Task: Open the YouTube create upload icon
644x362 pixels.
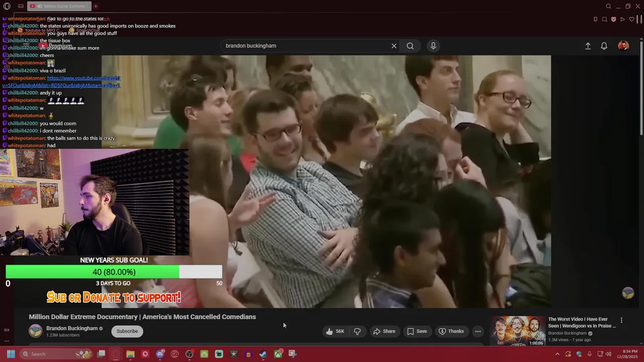Action: pyautogui.click(x=588, y=46)
